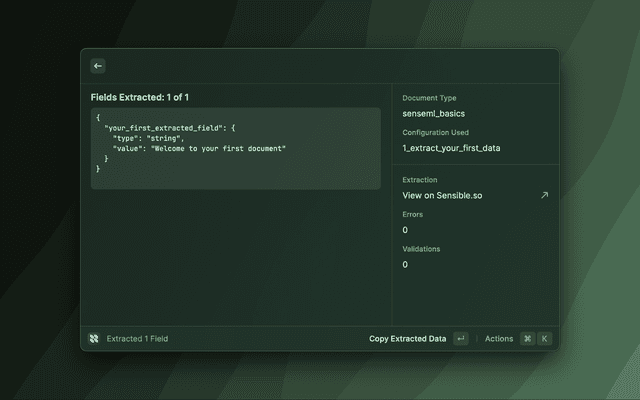Click the Validations count value

point(405,264)
